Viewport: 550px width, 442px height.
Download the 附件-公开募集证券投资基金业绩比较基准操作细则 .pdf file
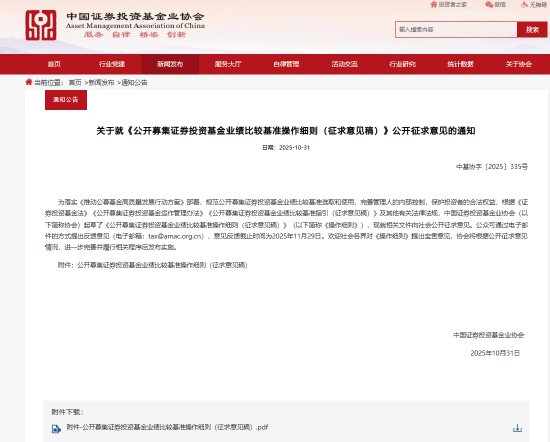(167, 427)
